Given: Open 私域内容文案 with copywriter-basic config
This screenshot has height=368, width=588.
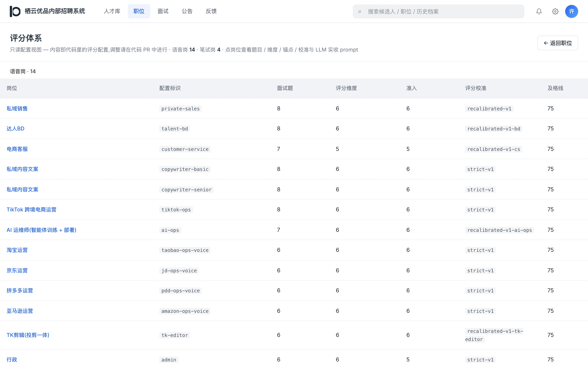Looking at the screenshot, I should [22, 169].
